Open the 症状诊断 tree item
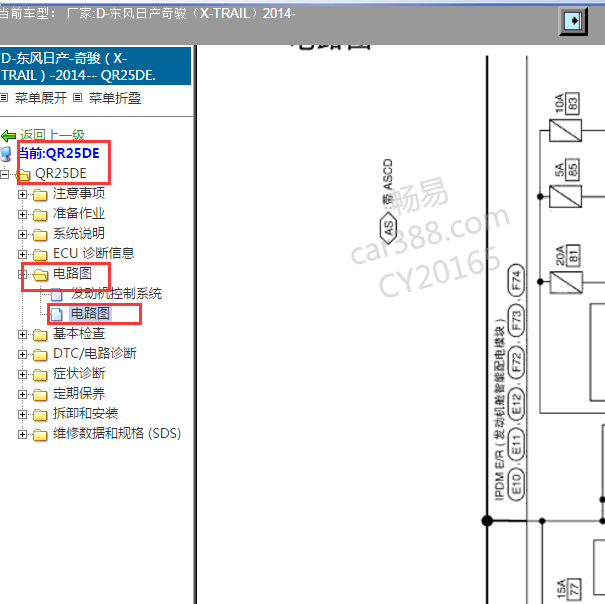Screen dimensions: 605x604 79,374
